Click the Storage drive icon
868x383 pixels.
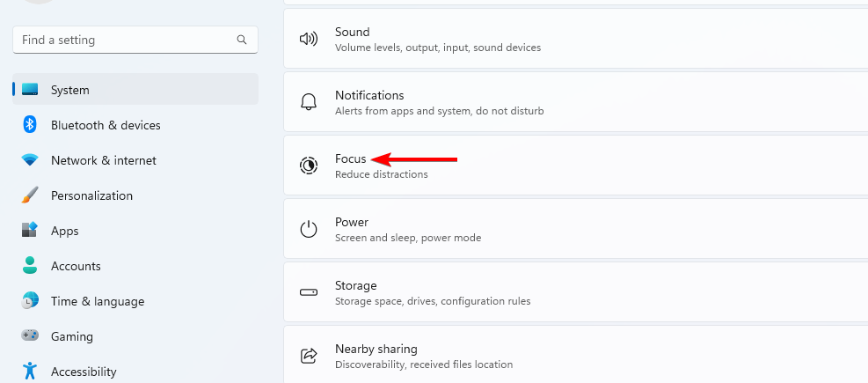pos(309,292)
